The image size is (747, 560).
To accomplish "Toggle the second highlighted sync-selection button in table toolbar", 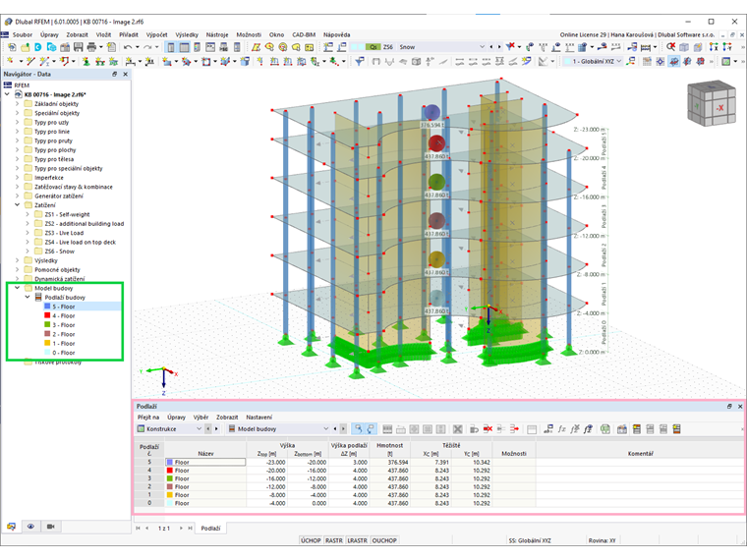I will click(x=371, y=429).
